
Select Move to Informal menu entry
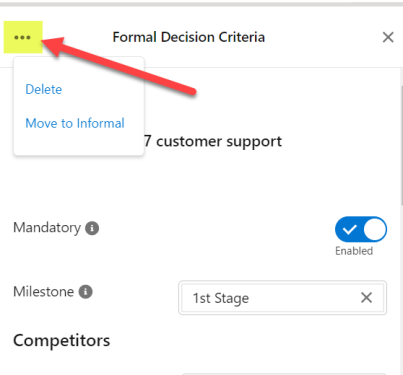75,123
